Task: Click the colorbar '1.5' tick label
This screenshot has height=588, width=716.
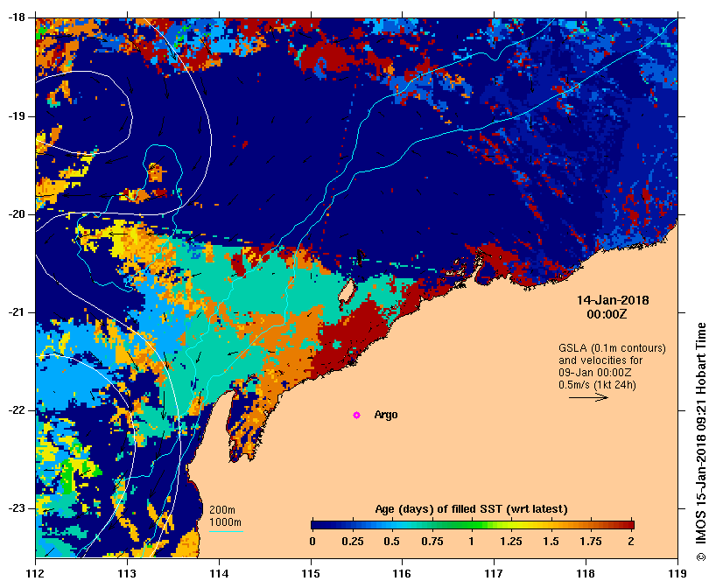Action: coord(551,542)
